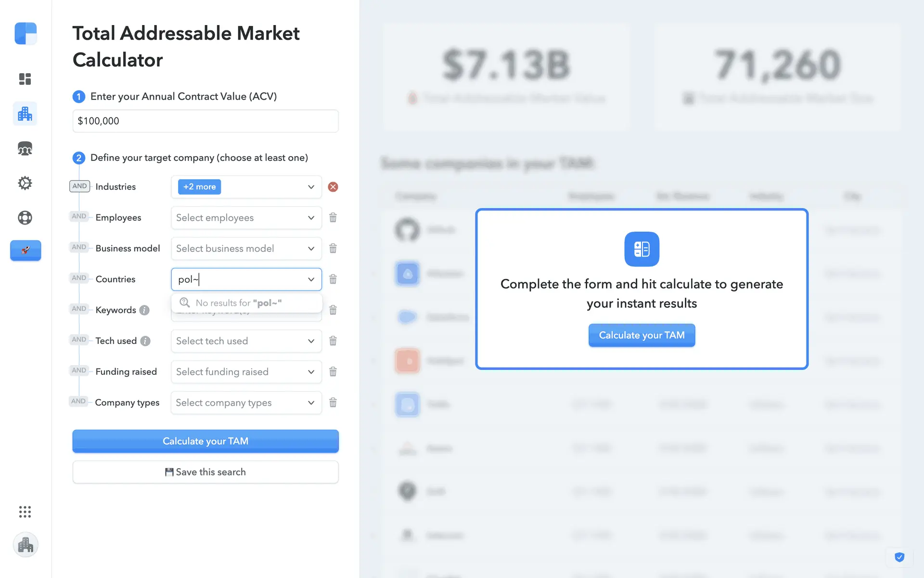Click the Annual Contract Value input field
The image size is (924, 578).
coord(205,121)
